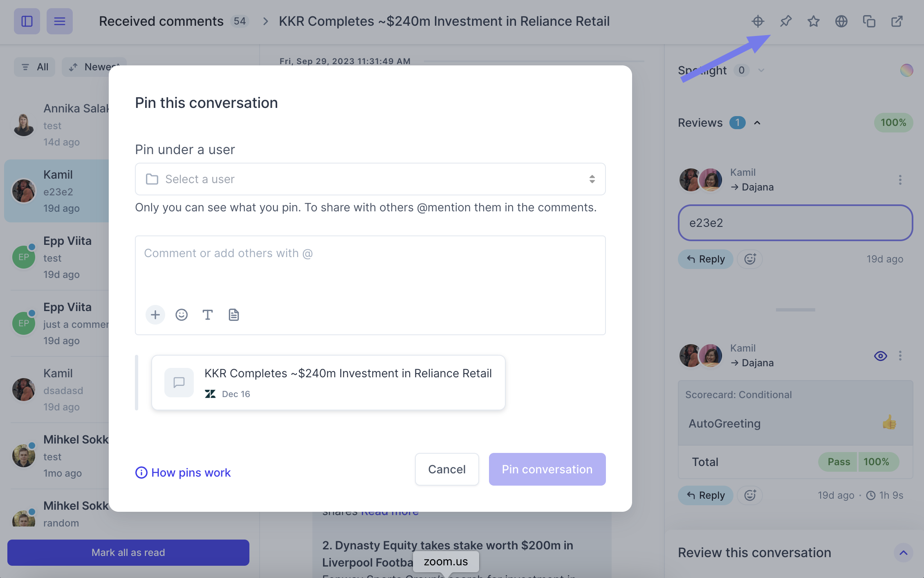The height and width of the screenshot is (578, 924).
Task: Toggle Reviews section collapse arrow
Action: point(759,123)
